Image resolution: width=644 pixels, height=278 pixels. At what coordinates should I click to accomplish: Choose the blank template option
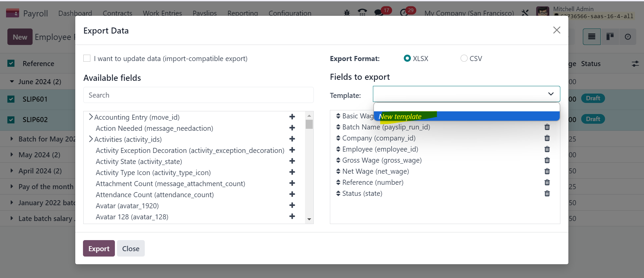point(467,107)
